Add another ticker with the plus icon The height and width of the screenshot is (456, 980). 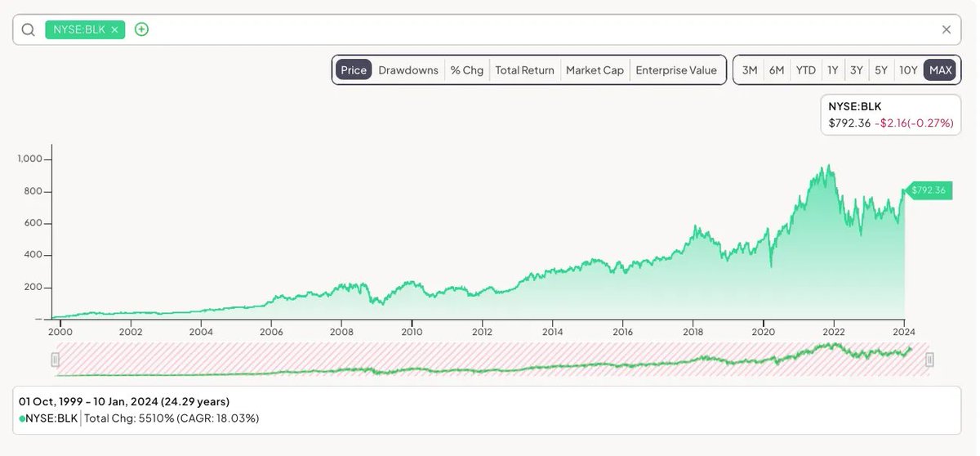pyautogui.click(x=141, y=29)
